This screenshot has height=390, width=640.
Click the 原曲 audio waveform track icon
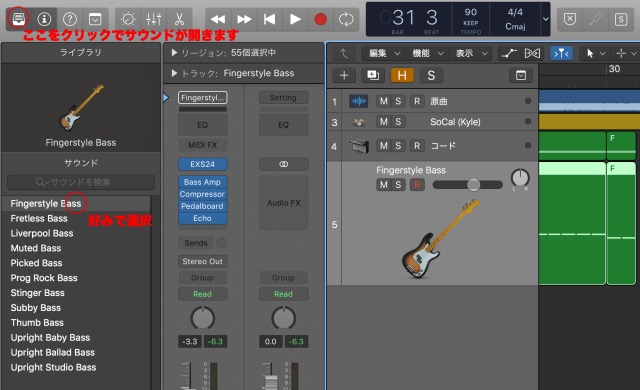tap(358, 101)
